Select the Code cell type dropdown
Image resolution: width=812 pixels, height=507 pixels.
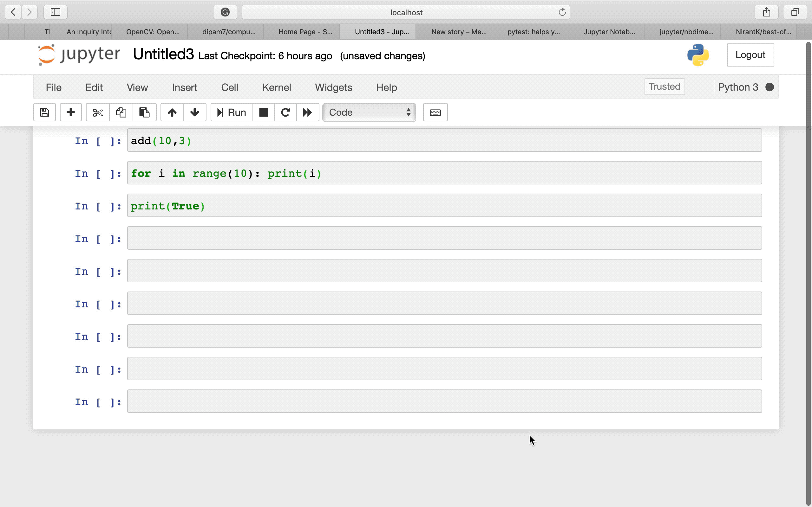click(x=368, y=112)
